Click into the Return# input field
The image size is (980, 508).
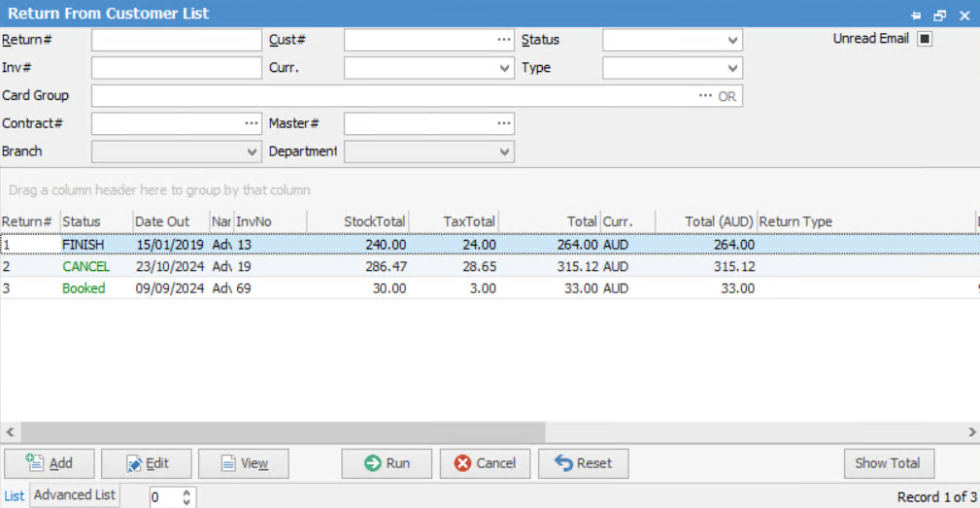[176, 40]
